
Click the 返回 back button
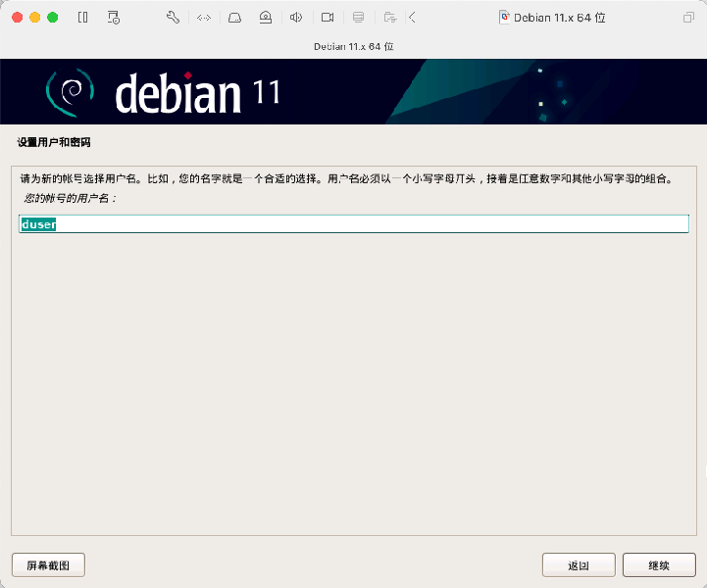[579, 565]
